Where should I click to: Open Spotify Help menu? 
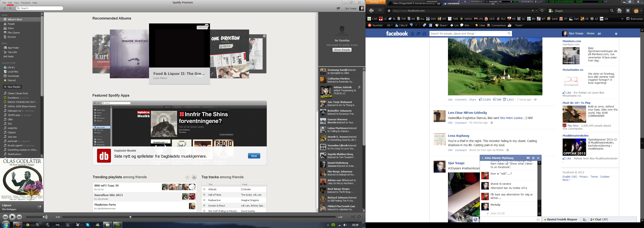point(35,3)
